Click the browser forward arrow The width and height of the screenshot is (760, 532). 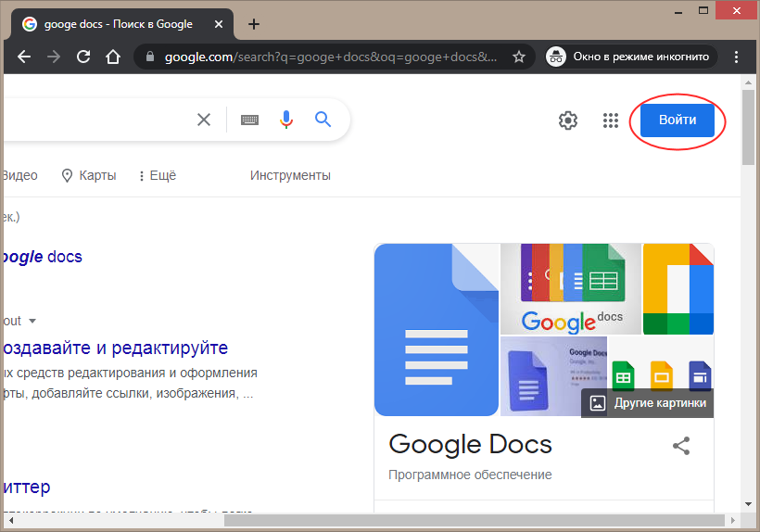[x=54, y=57]
